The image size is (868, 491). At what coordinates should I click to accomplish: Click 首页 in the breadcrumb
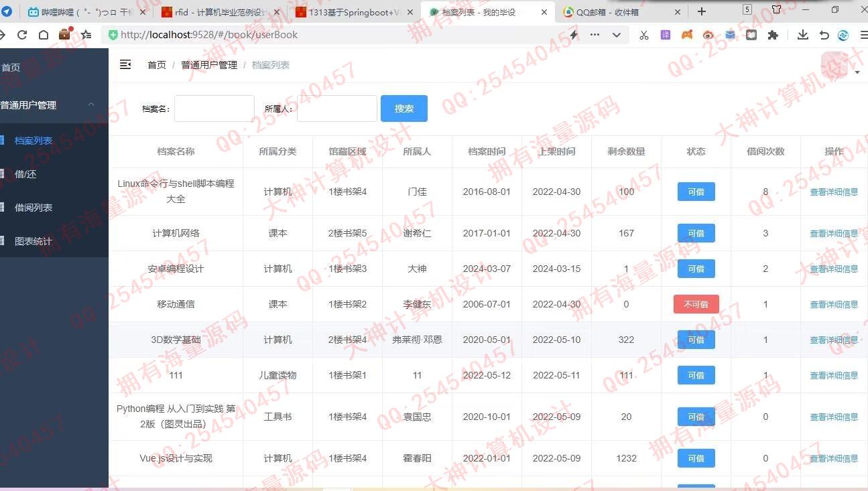point(157,65)
